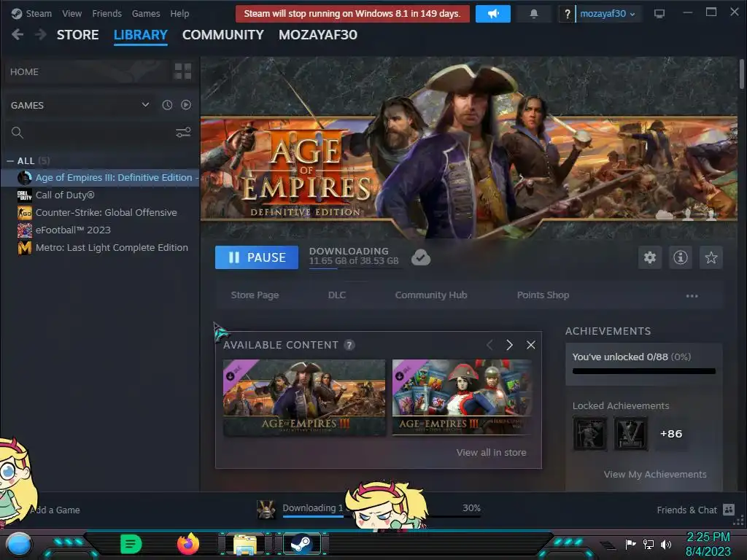Click the library search magnifier icon
This screenshot has height=560, width=747.
(18, 133)
